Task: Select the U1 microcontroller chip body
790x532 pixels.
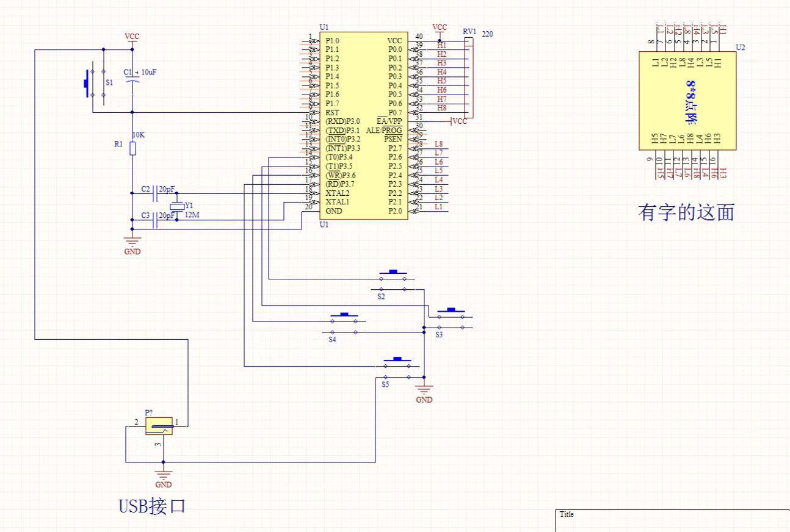Action: [363, 127]
